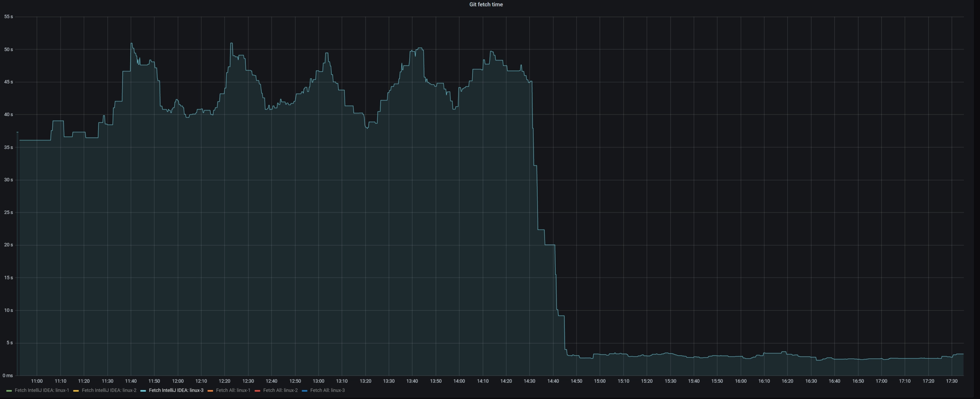Toggle the Fetch All: linux-3 series

pos(328,390)
